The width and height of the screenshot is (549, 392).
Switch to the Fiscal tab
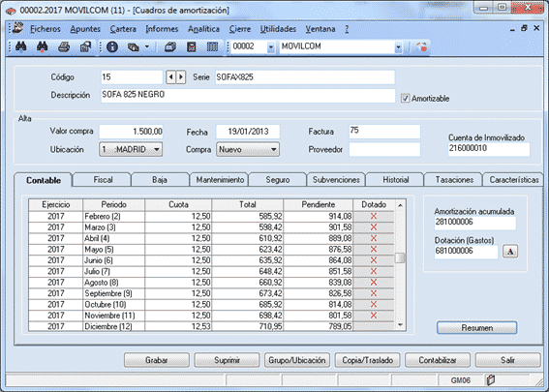point(103,180)
